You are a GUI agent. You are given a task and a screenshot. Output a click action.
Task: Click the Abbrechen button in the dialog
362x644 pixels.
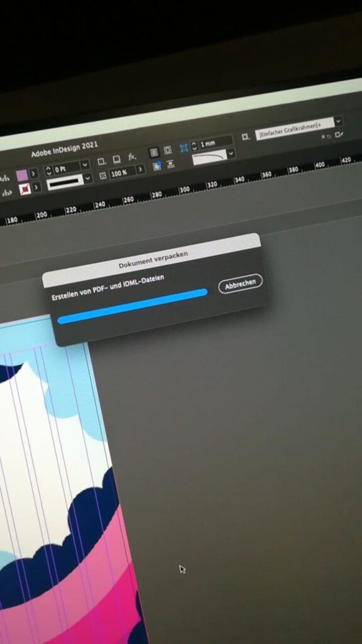click(x=241, y=284)
